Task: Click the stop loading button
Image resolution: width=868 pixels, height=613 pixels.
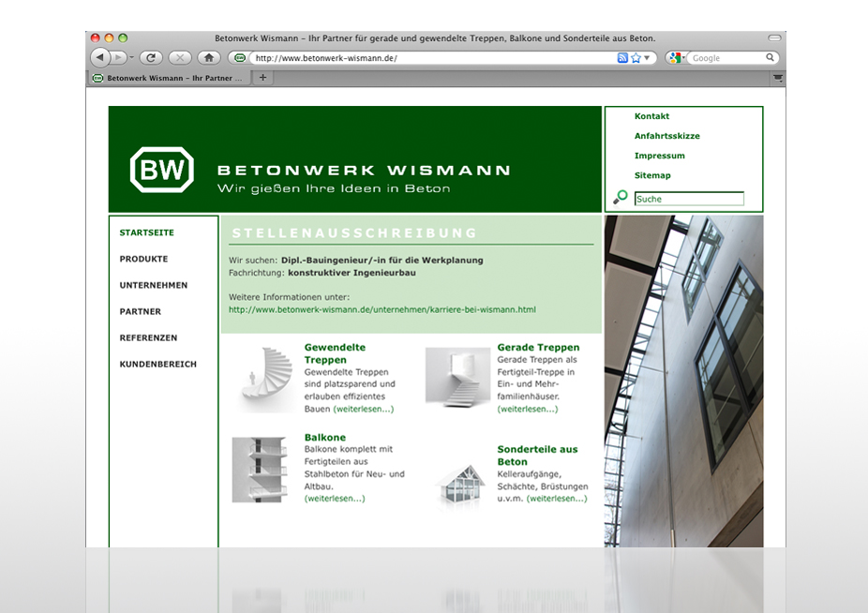Action: click(x=179, y=58)
